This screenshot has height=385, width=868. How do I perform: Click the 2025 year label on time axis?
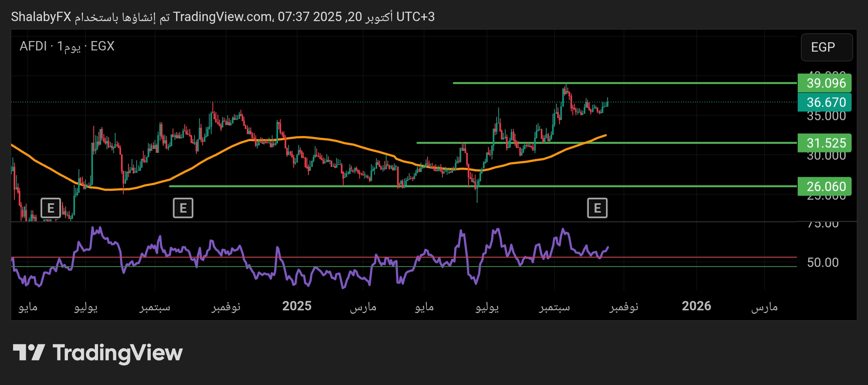297,306
